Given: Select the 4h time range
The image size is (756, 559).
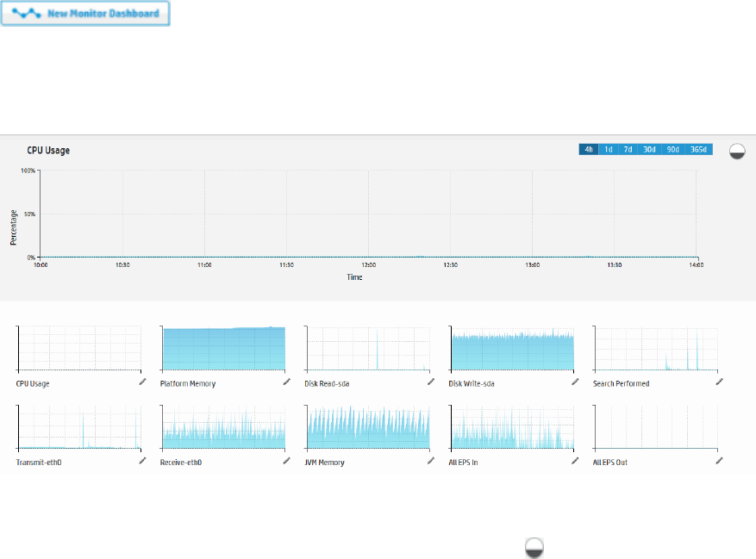Looking at the screenshot, I should click(589, 149).
